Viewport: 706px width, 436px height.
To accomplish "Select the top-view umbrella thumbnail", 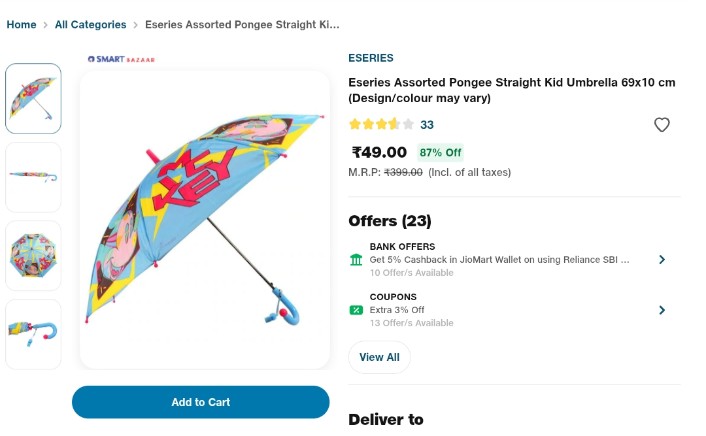I will (34, 255).
